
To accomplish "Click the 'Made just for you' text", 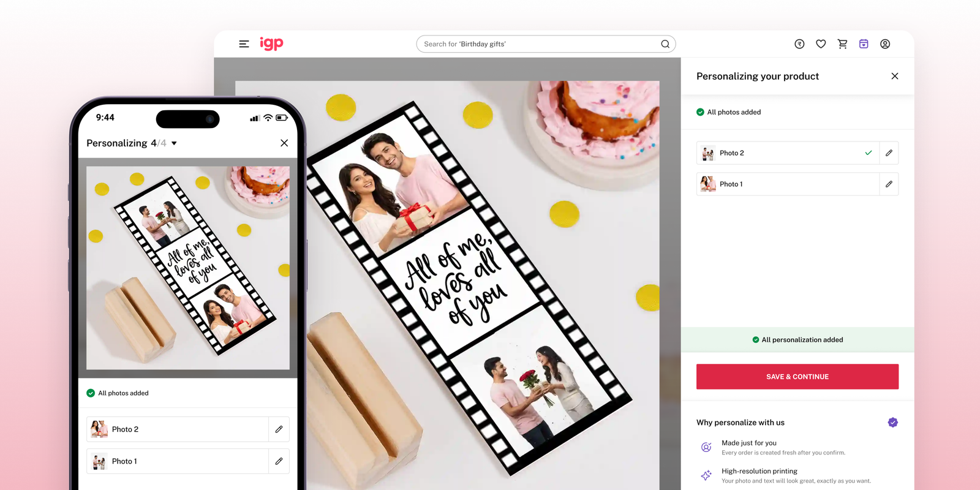I will click(749, 443).
